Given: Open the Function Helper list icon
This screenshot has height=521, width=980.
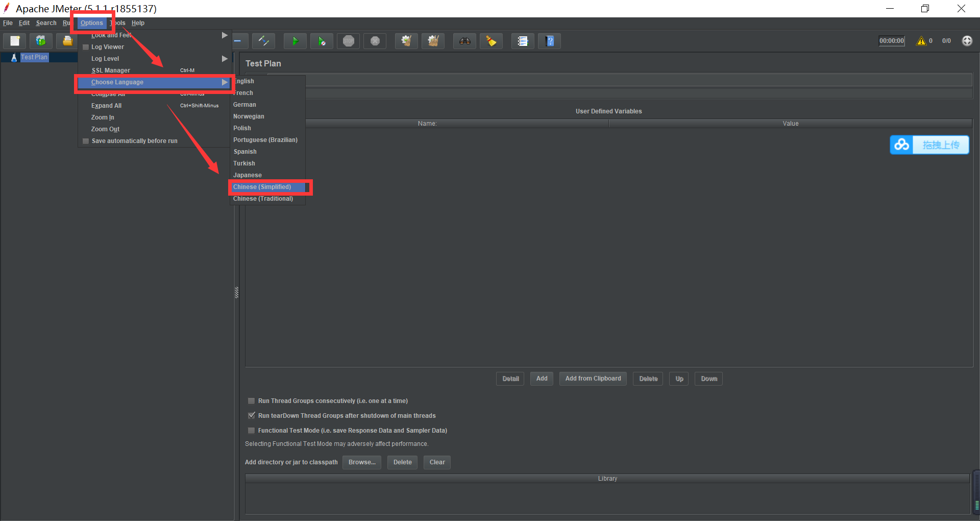Looking at the screenshot, I should [x=523, y=41].
